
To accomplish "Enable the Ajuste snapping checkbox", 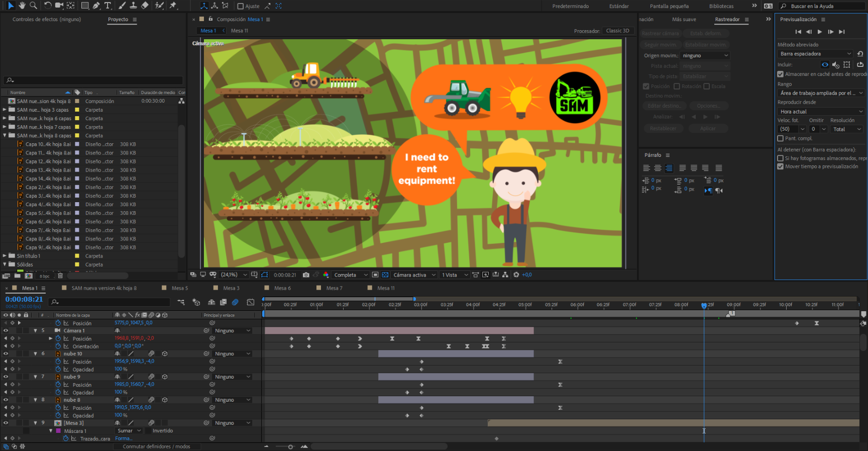I will 241,6.
